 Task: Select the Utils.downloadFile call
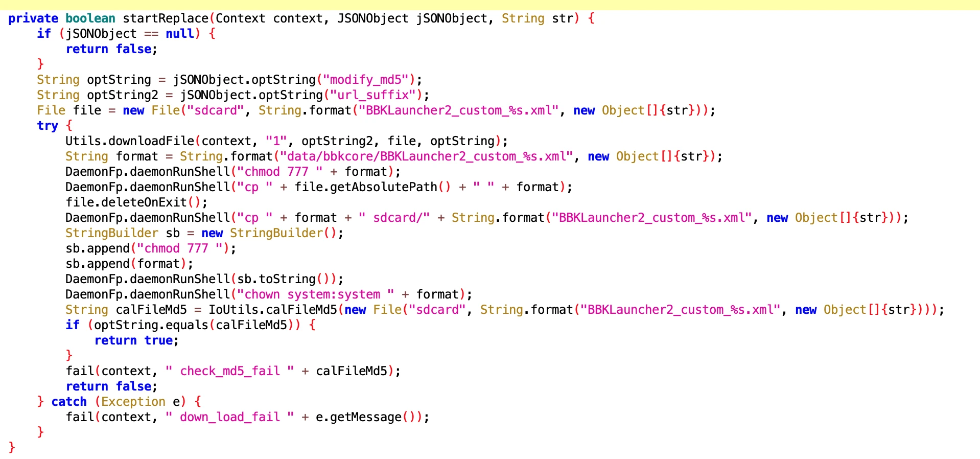click(130, 141)
